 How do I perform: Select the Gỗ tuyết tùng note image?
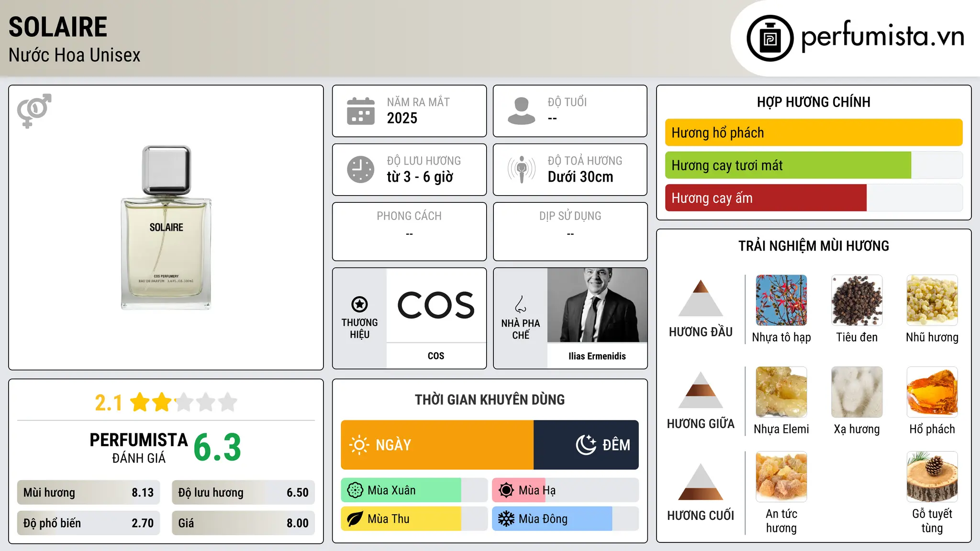pos(932,477)
